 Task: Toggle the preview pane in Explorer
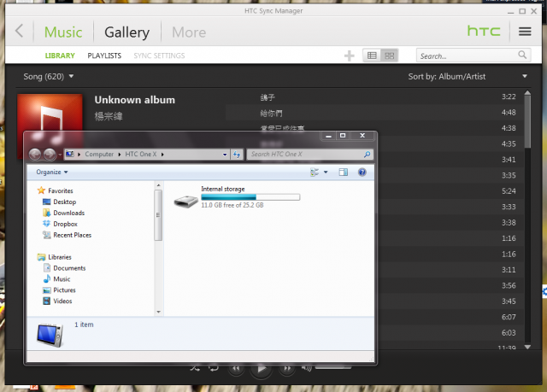click(x=344, y=173)
